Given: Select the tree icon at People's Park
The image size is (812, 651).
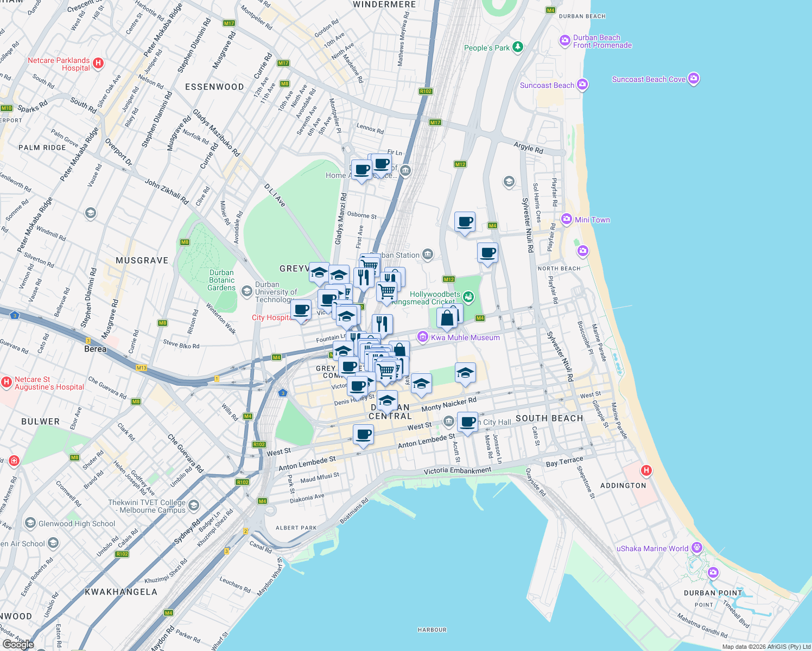Looking at the screenshot, I should click(x=517, y=48).
